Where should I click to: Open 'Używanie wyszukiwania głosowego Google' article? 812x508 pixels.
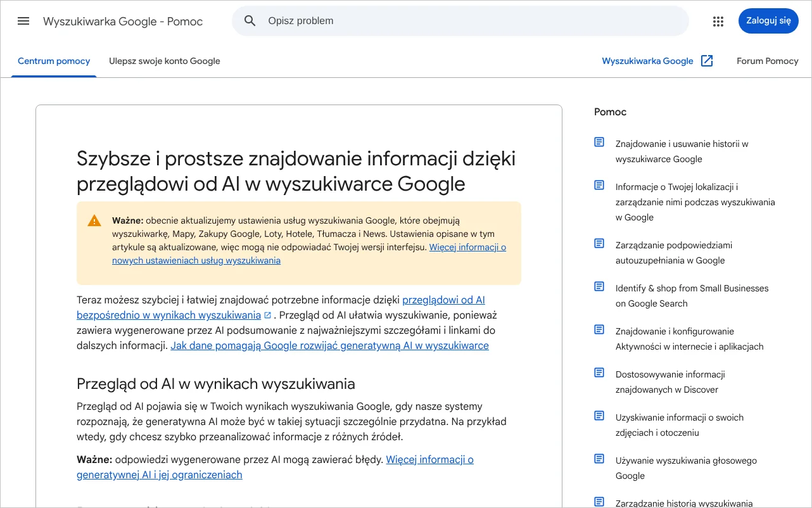click(686, 468)
